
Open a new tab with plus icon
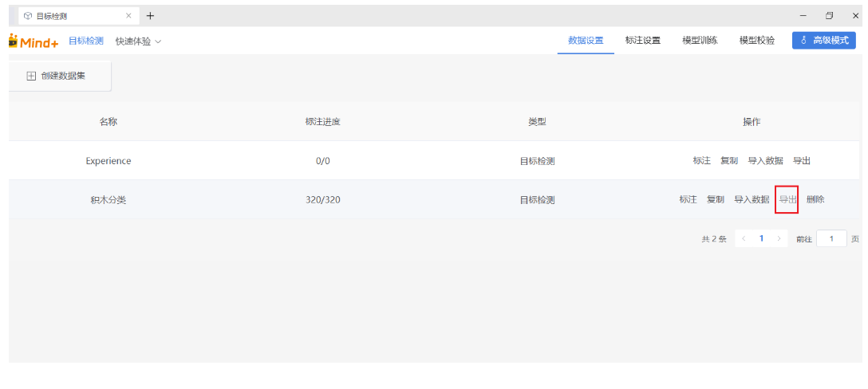[x=150, y=16]
